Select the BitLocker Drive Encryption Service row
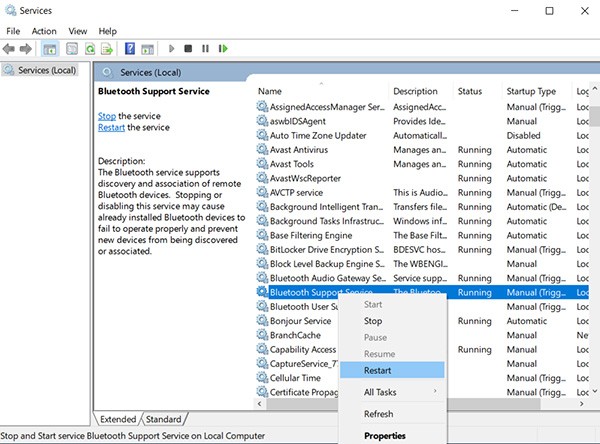Screen dimensions: 600x444 click(422, 250)
